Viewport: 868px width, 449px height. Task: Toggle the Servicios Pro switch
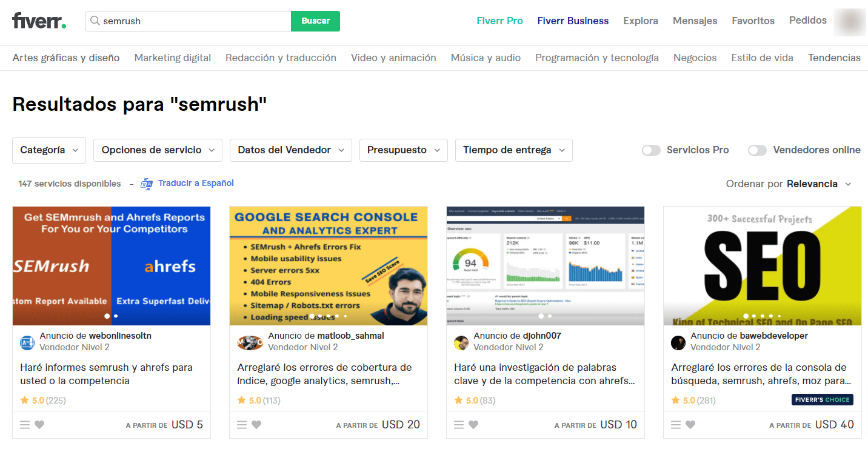(x=651, y=150)
